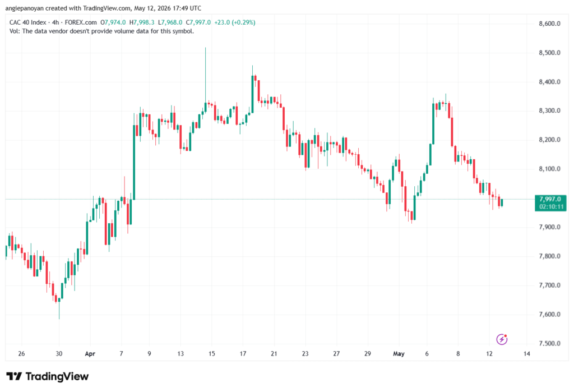Select the current price label 7,997.0
The width and height of the screenshot is (574, 392).
tap(550, 199)
